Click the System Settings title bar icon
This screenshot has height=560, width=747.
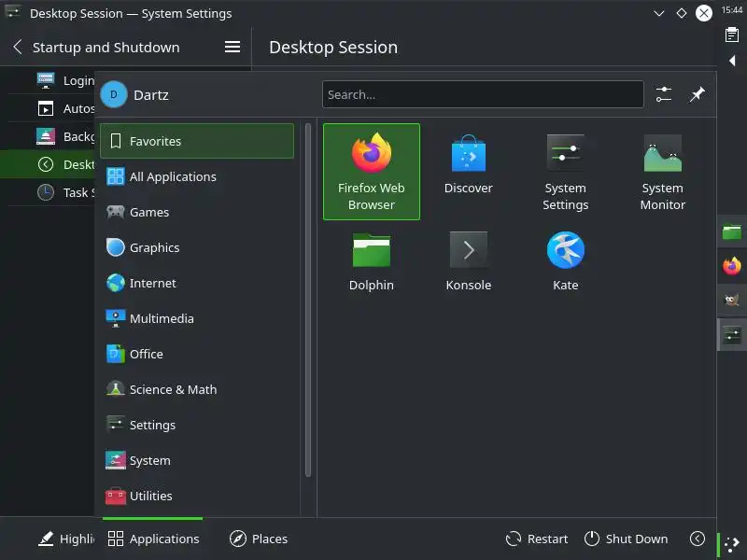tap(13, 12)
